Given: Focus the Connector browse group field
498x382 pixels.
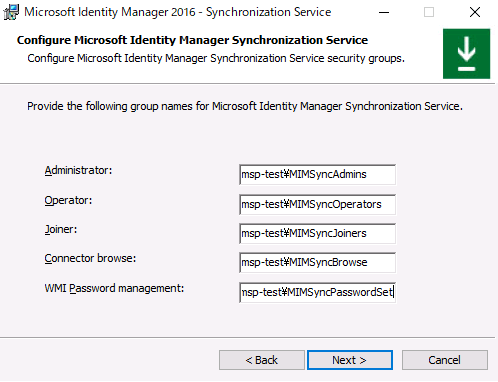Looking at the screenshot, I should [x=317, y=262].
